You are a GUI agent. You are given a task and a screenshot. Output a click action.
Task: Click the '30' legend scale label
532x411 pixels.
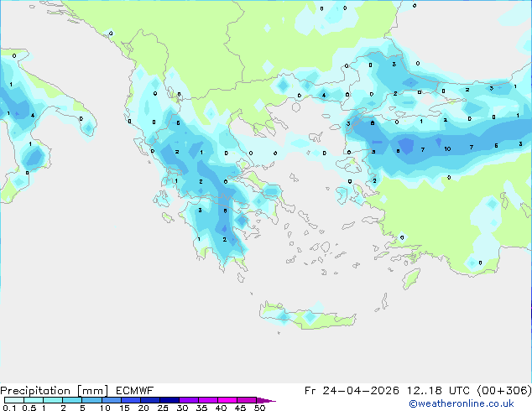(x=182, y=408)
